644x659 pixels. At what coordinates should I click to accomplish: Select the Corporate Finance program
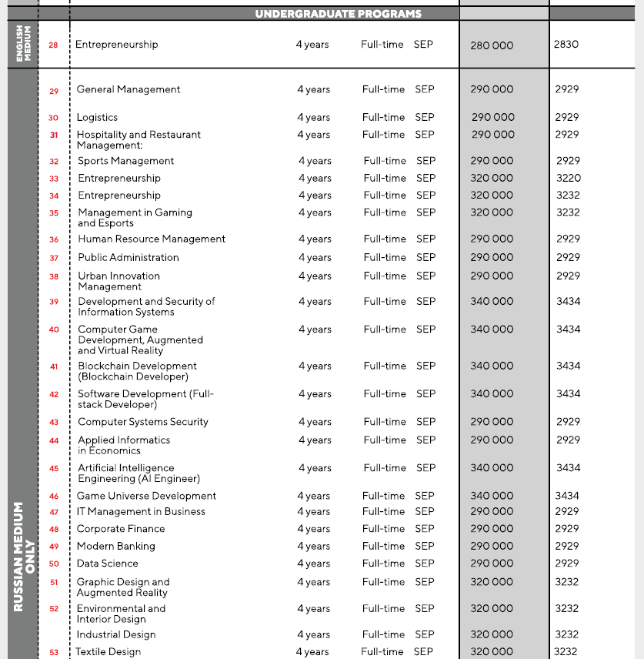pos(121,529)
